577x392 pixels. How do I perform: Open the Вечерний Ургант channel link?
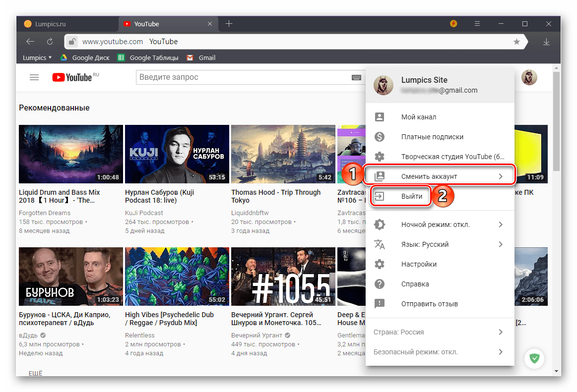256,336
